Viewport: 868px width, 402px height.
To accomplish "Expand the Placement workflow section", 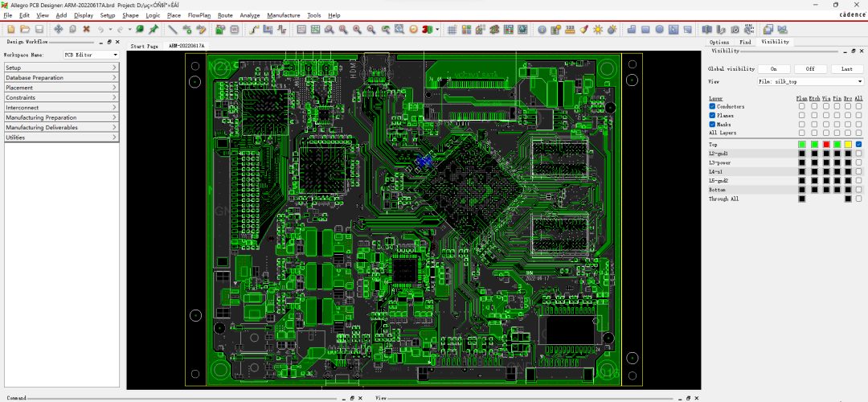I will click(61, 88).
